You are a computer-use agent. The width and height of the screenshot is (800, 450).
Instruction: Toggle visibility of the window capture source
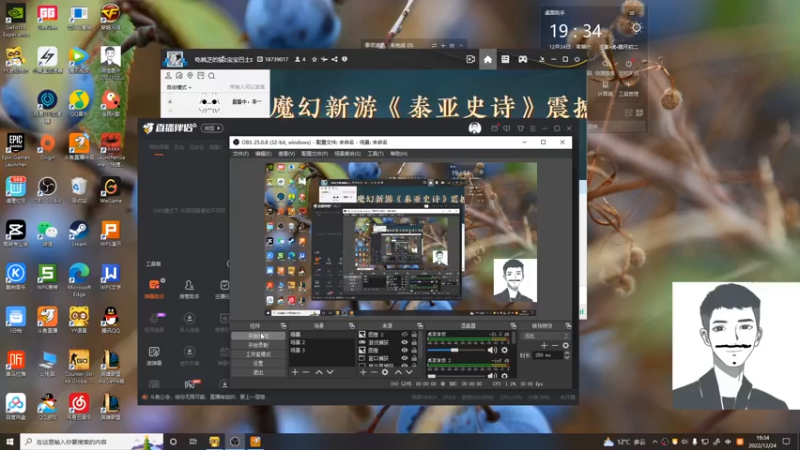coord(405,358)
